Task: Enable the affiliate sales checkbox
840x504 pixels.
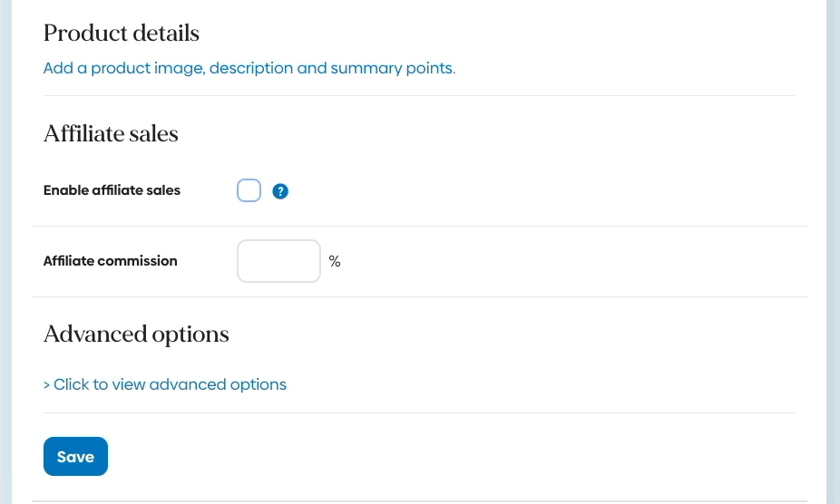Action: (x=249, y=190)
